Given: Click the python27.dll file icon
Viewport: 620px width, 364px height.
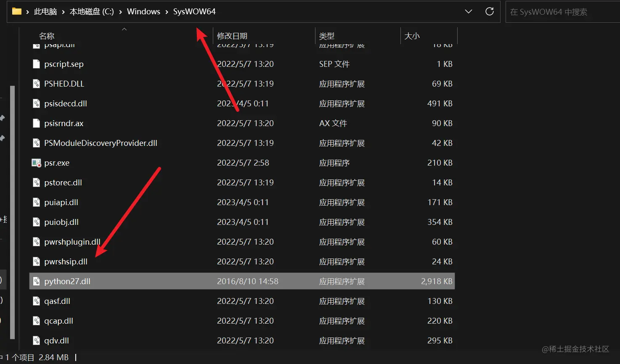Looking at the screenshot, I should [x=37, y=281].
